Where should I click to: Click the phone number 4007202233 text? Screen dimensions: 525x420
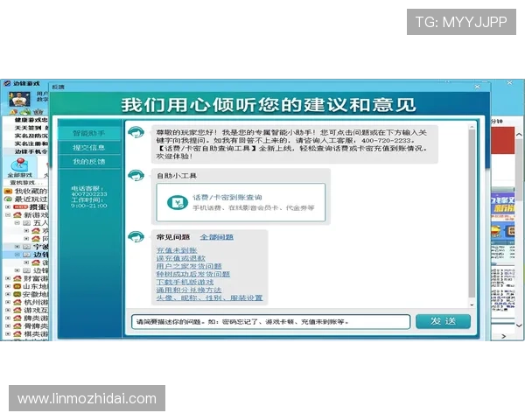click(89, 194)
